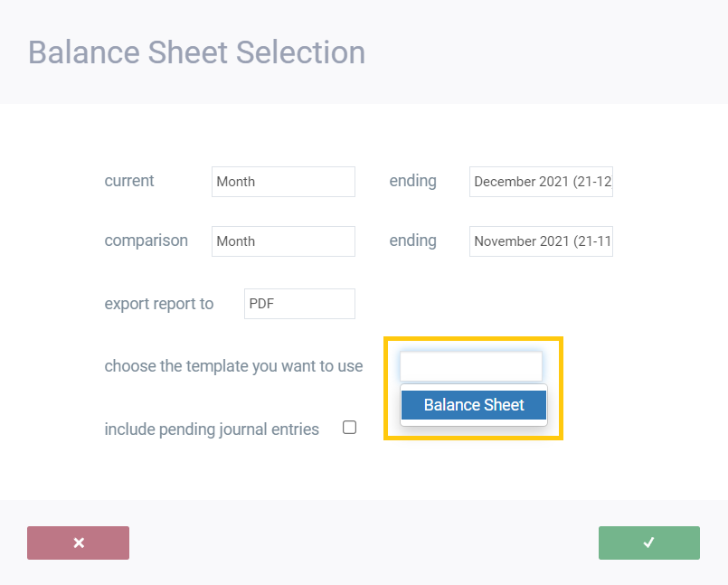Viewport: 728px width, 585px height.
Task: Click the 'choose the template you want to use' label
Action: coord(233,366)
